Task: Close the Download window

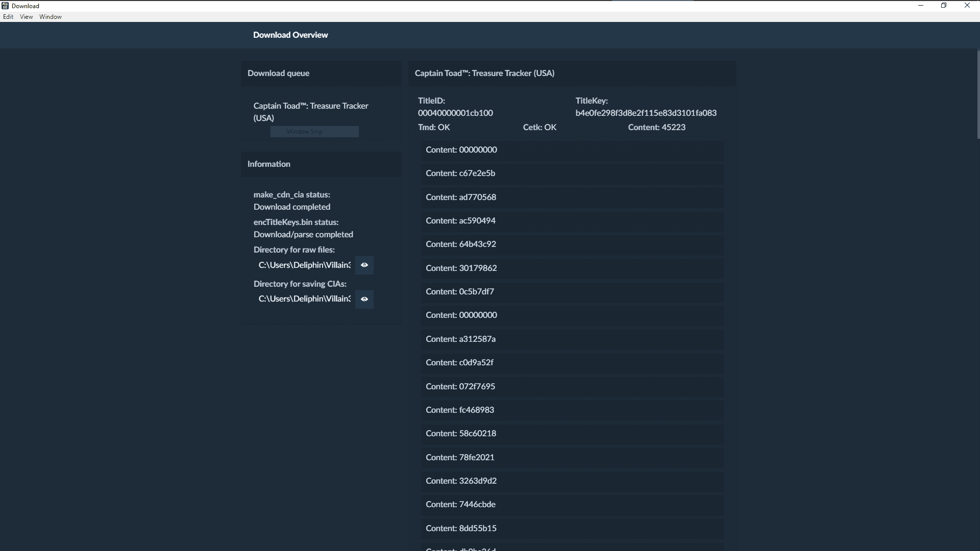Action: [x=967, y=6]
